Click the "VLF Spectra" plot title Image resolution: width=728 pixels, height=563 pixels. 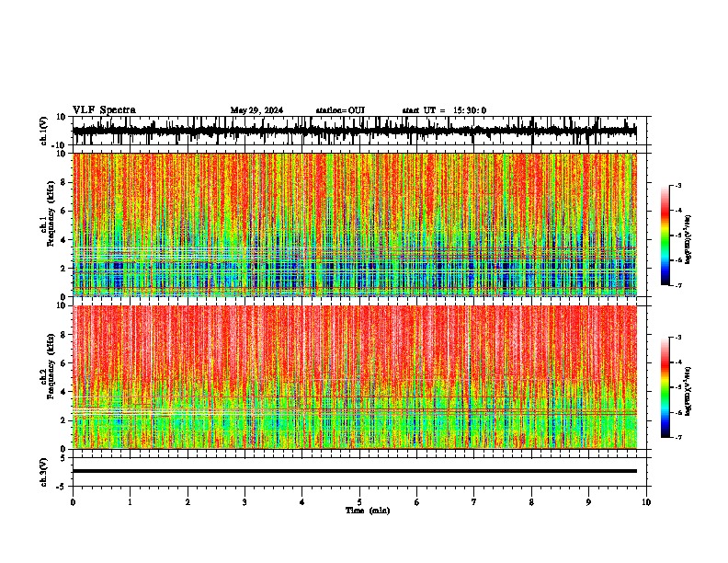[104, 110]
